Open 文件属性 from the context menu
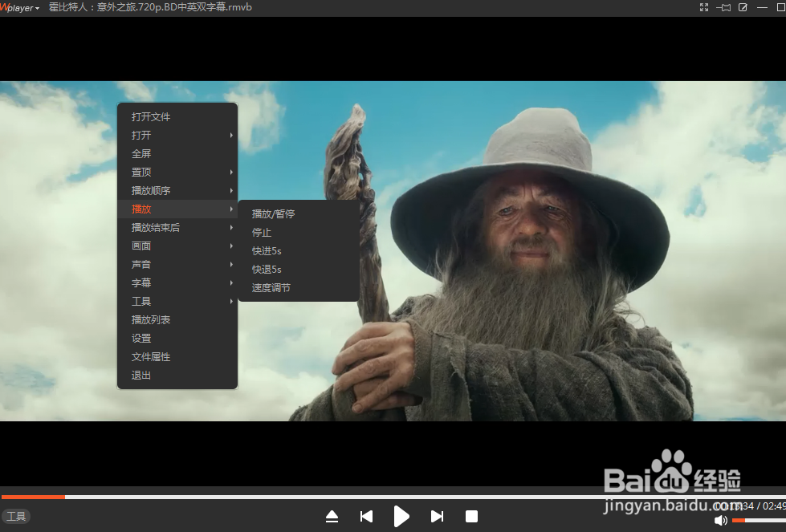The image size is (786, 532). [177, 357]
